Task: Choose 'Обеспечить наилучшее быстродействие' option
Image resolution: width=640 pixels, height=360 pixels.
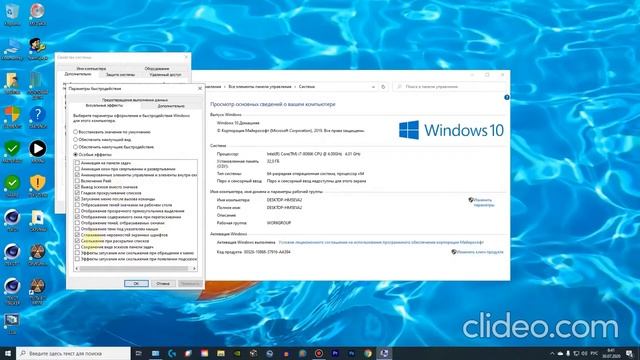Action: 76,147
